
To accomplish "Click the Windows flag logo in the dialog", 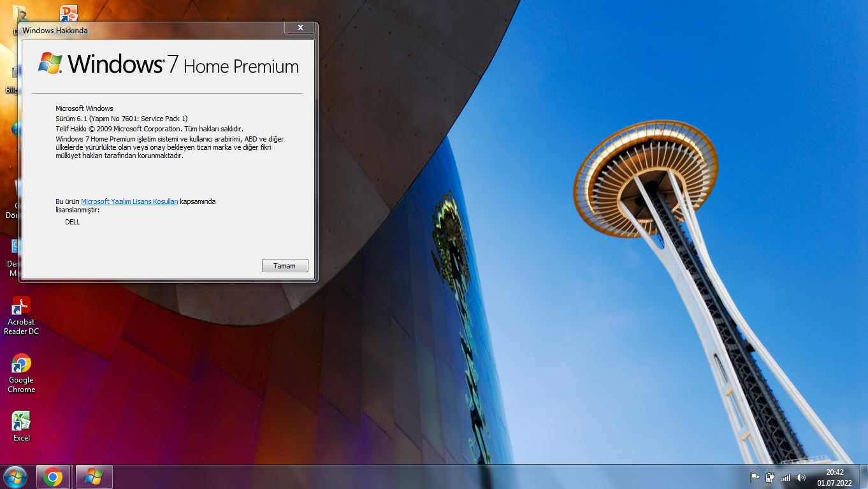I will click(x=50, y=63).
